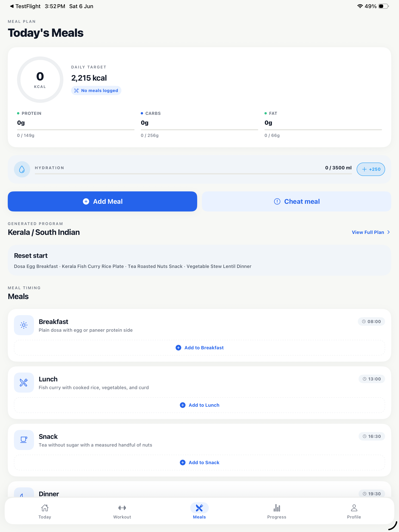Tap the battery indicator icon

[x=383, y=6]
